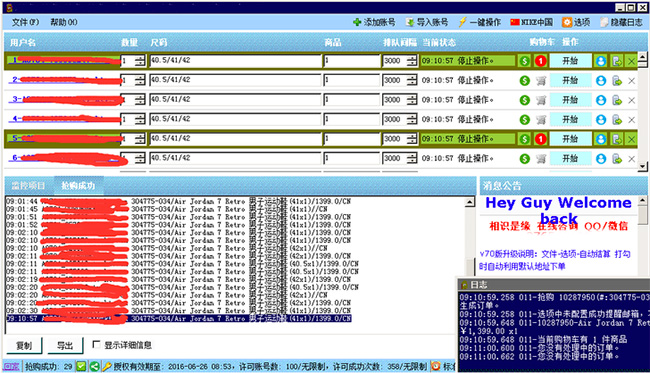Click 开始 to start account 5
Image resolution: width=650 pixels, height=373 pixels.
tap(570, 139)
